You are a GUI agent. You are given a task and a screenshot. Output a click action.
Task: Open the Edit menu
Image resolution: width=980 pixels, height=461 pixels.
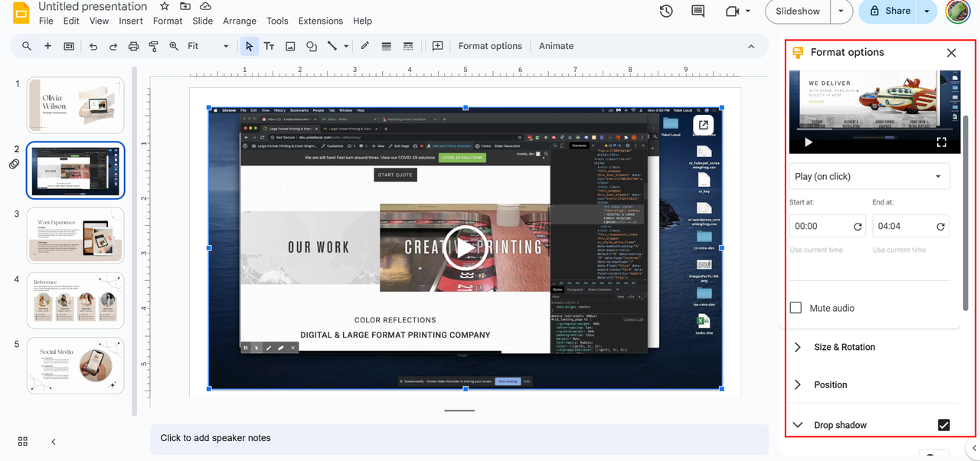point(71,21)
